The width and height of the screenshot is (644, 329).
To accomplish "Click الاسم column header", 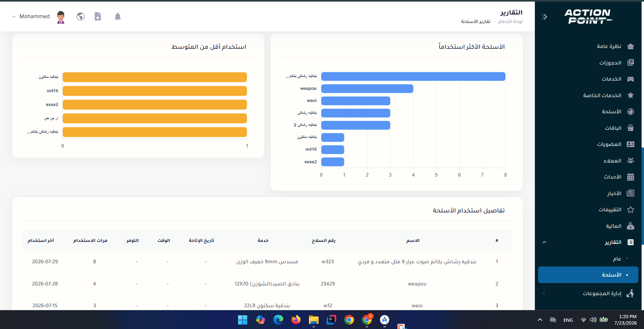I will 413,240.
